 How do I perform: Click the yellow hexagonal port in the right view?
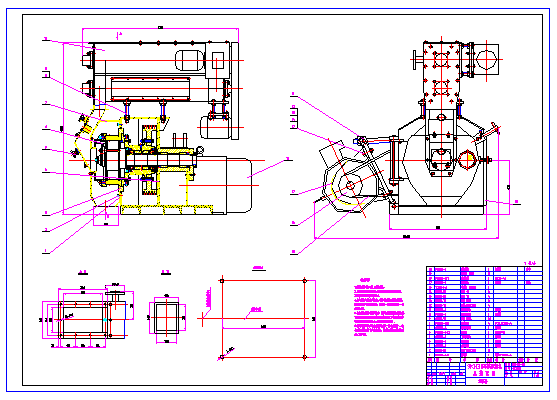point(467,160)
